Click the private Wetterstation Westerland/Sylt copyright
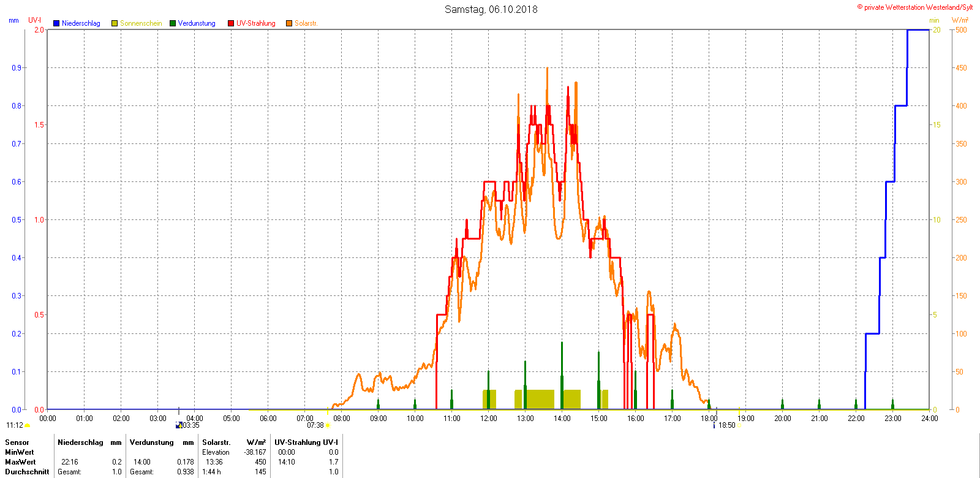This screenshot has width=980, height=478. click(915, 7)
